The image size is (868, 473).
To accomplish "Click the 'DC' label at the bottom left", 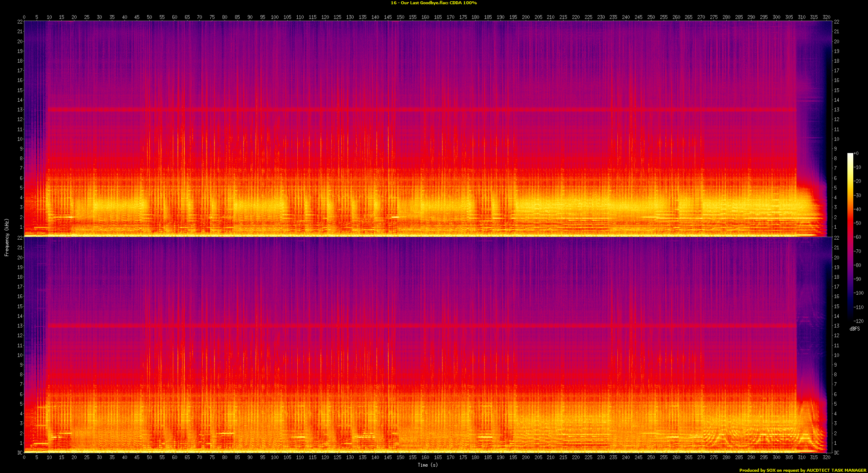I will point(20,453).
